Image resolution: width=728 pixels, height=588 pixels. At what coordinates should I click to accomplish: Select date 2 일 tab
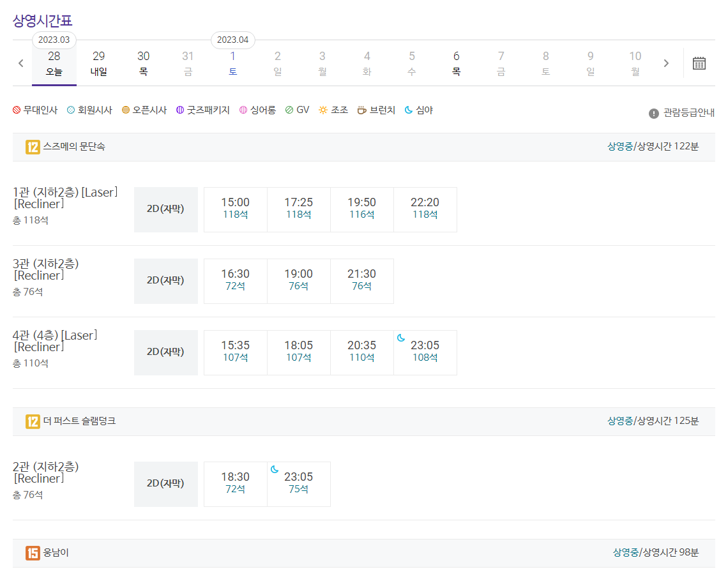(x=278, y=64)
